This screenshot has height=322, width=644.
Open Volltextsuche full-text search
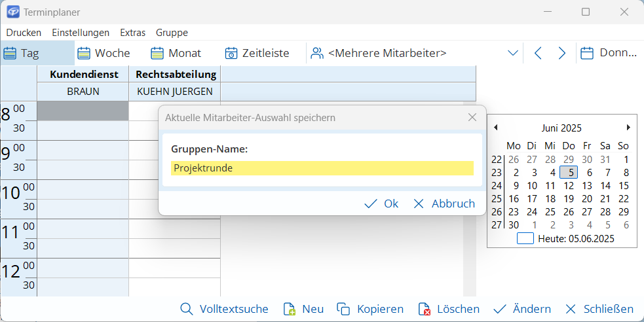(224, 309)
